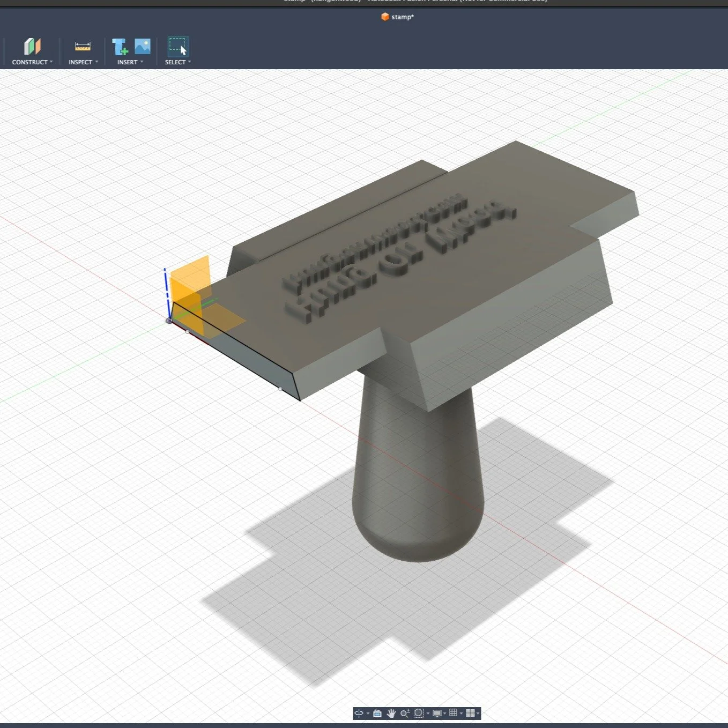The image size is (728, 728).
Task: Activate the Select window tool icon
Action: click(178, 47)
